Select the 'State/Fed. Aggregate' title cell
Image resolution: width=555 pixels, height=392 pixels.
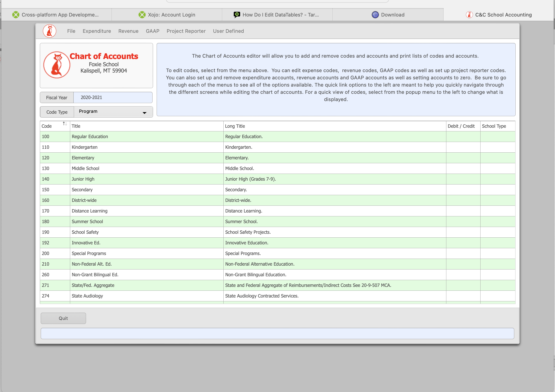pyautogui.click(x=147, y=285)
